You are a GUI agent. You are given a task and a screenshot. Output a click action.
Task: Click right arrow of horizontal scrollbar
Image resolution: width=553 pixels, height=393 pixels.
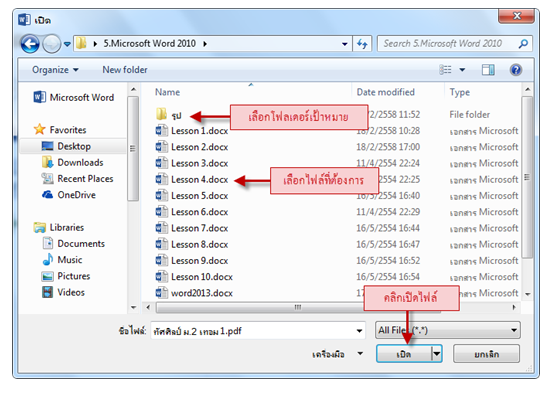514,307
